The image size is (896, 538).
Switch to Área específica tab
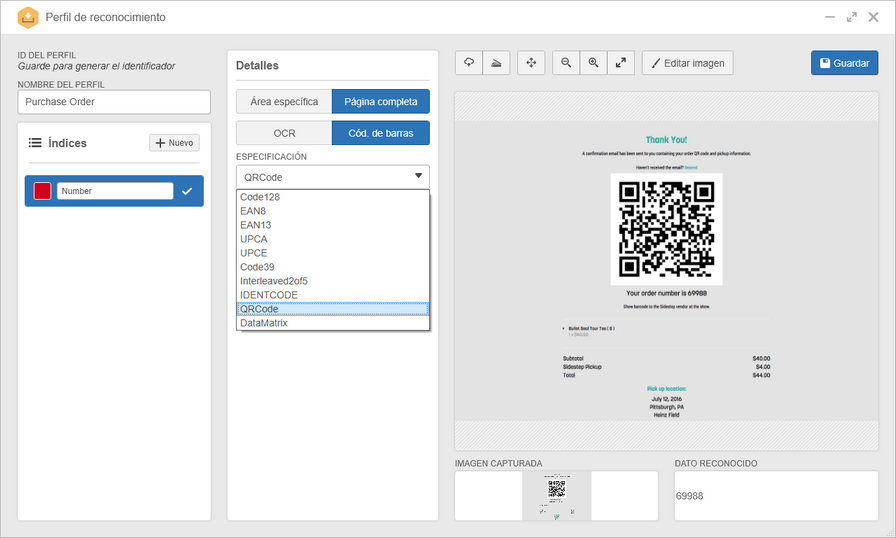[x=284, y=102]
